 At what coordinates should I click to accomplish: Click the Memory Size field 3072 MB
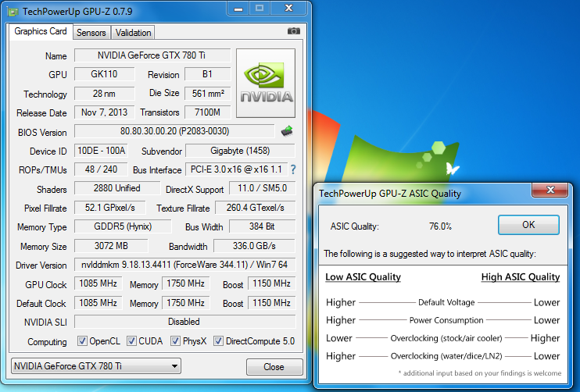tap(111, 246)
